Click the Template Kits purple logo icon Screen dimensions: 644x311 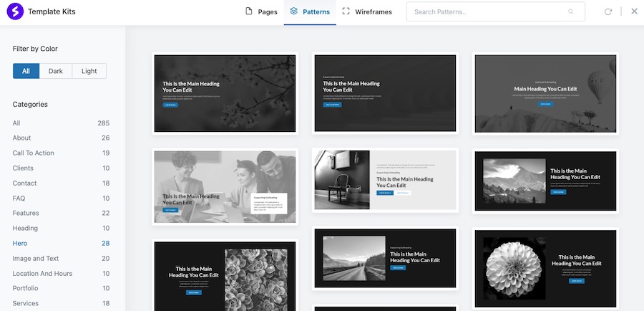click(15, 11)
